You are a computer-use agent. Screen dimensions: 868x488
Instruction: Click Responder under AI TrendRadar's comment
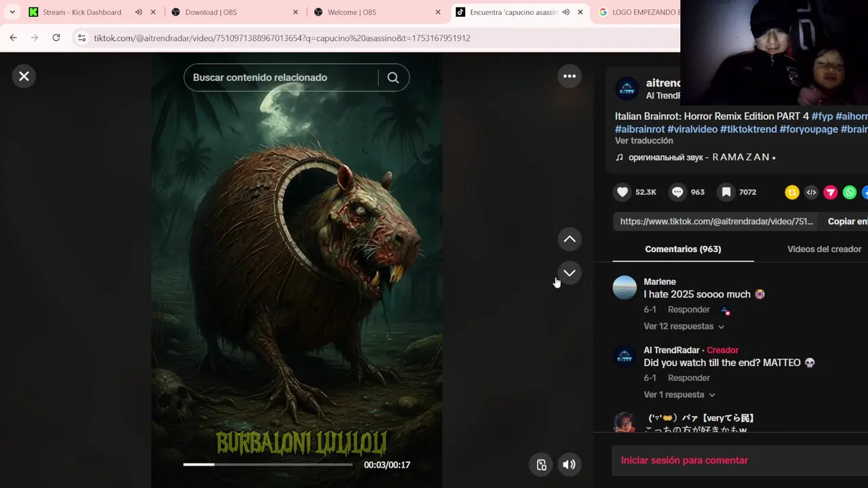point(688,378)
